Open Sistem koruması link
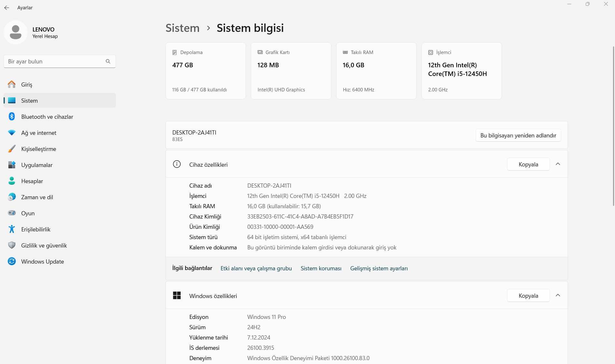The width and height of the screenshot is (615, 364). tap(321, 268)
